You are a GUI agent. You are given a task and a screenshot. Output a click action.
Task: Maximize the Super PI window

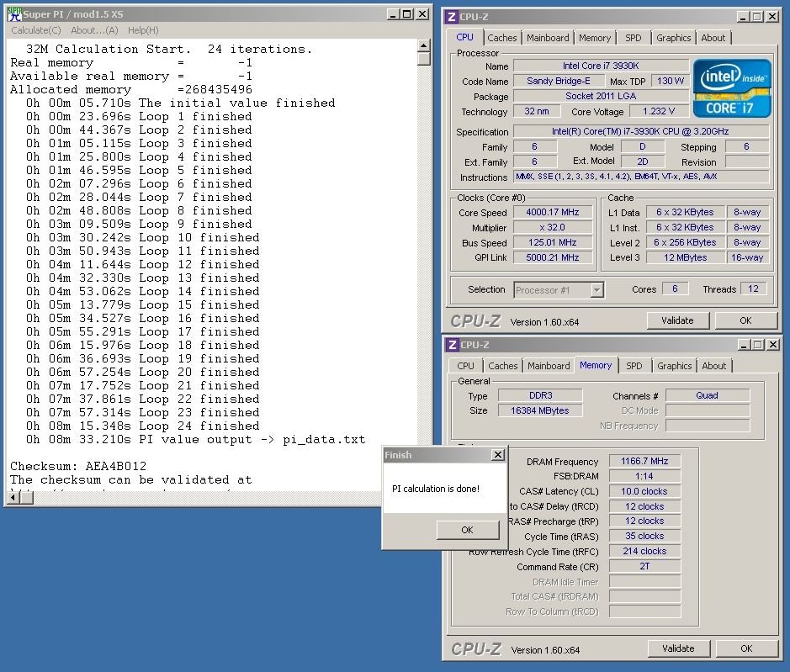click(407, 14)
